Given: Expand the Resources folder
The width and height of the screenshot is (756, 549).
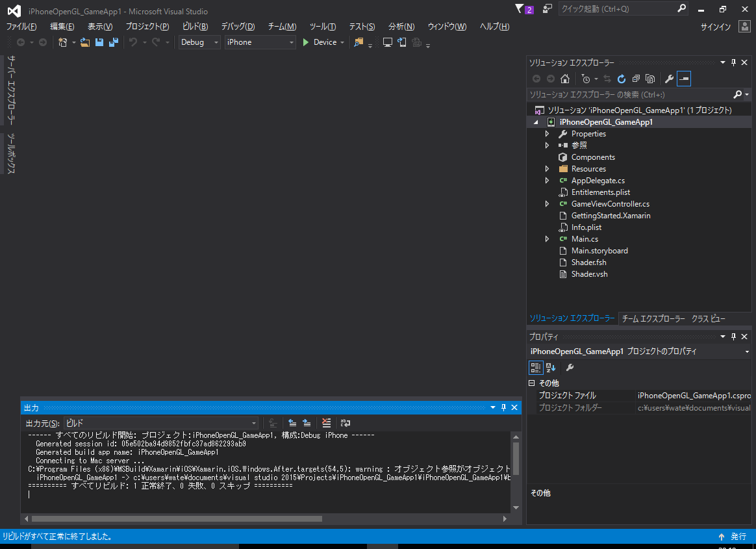Looking at the screenshot, I should coord(548,169).
